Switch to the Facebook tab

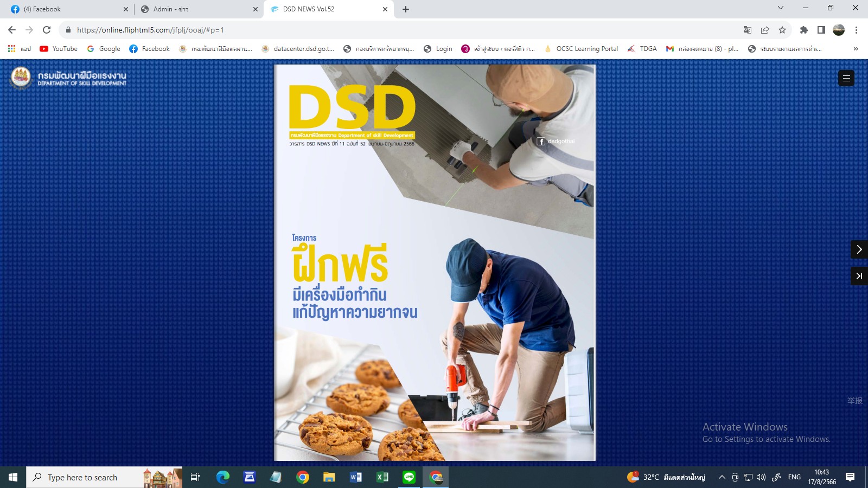pyautogui.click(x=65, y=9)
